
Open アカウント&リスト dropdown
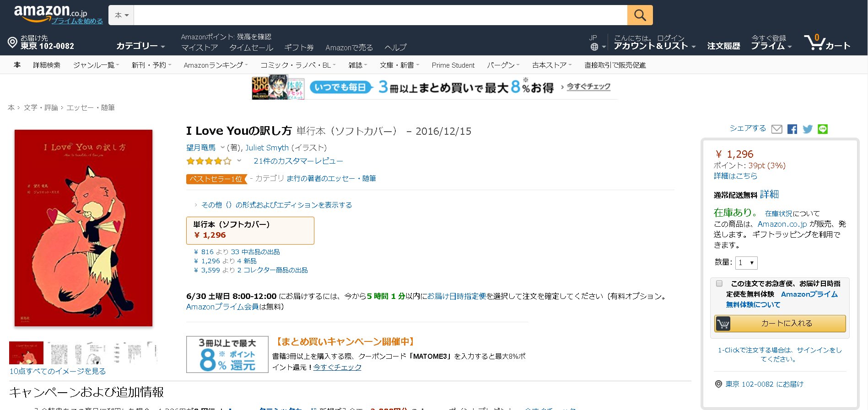coord(654,46)
